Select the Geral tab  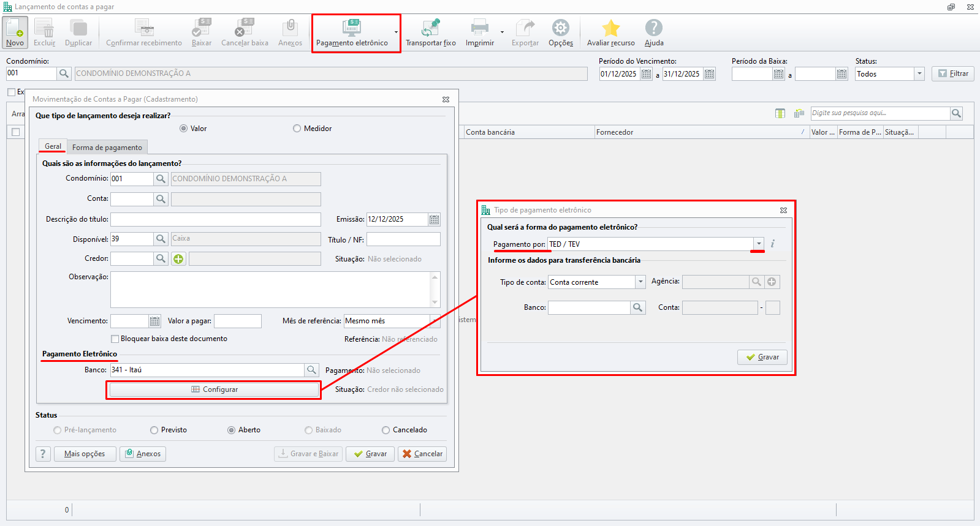pyautogui.click(x=53, y=146)
